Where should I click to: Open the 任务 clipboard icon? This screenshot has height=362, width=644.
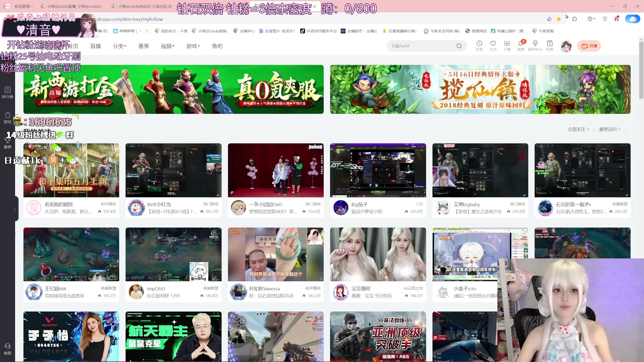tap(549, 46)
